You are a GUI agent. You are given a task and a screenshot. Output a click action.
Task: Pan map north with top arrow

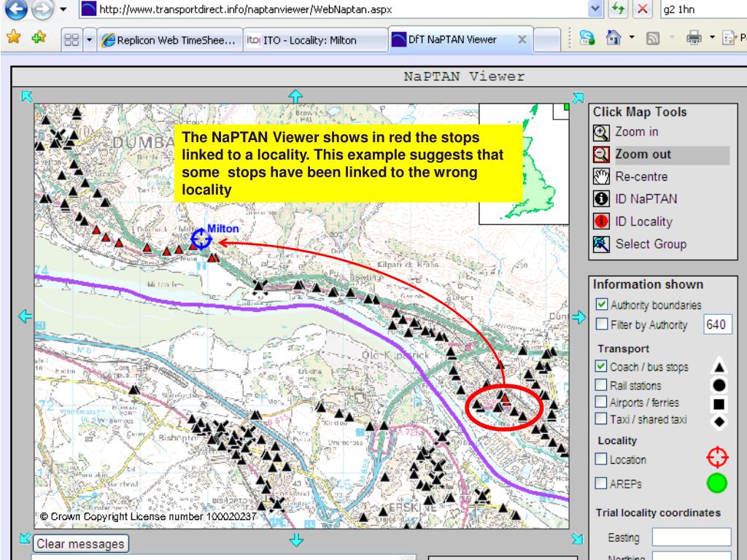pos(295,96)
